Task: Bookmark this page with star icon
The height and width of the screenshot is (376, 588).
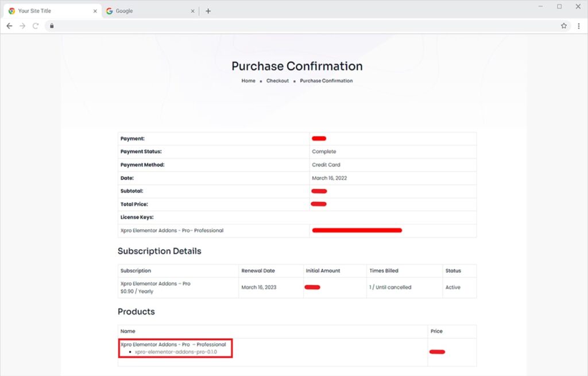Action: click(x=564, y=26)
